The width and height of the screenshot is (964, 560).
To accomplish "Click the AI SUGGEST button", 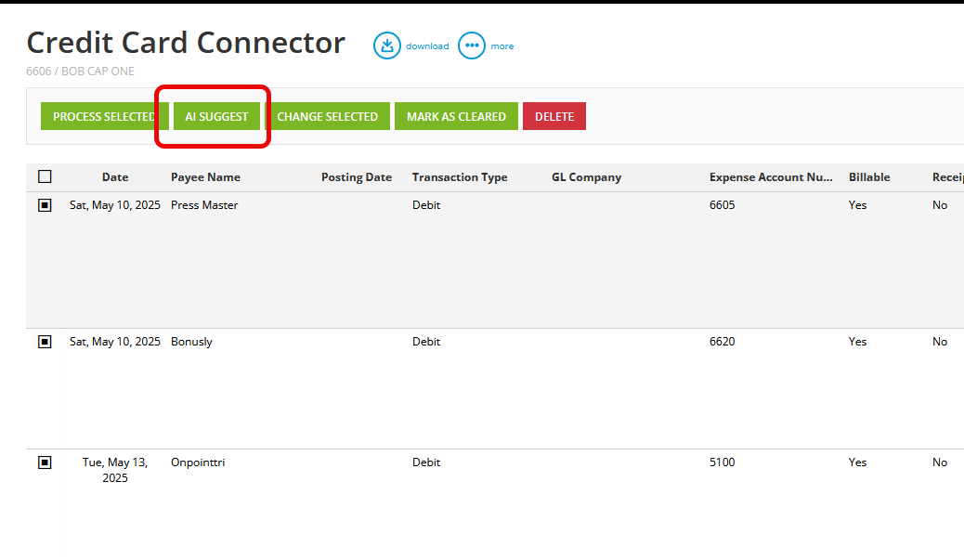I will click(x=215, y=116).
